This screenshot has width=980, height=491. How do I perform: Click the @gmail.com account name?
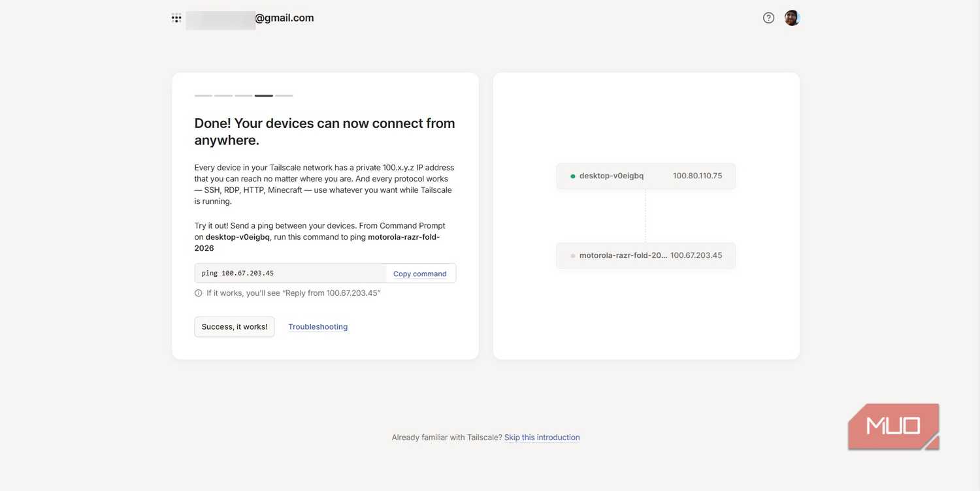coord(284,18)
